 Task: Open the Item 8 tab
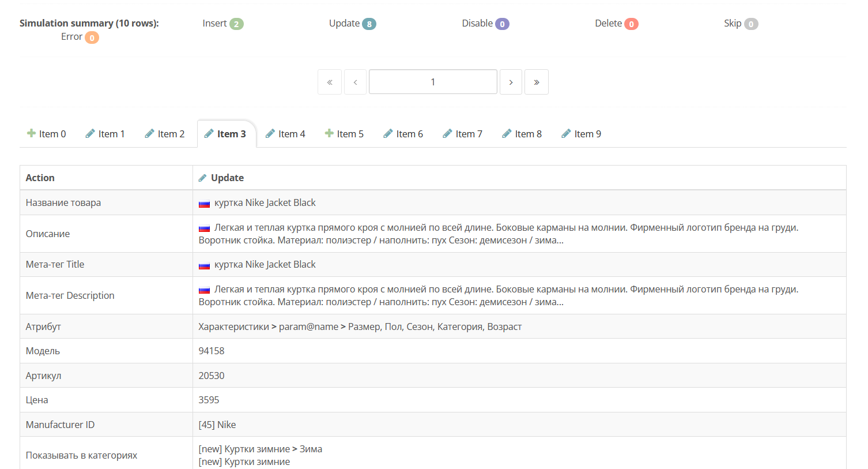522,134
